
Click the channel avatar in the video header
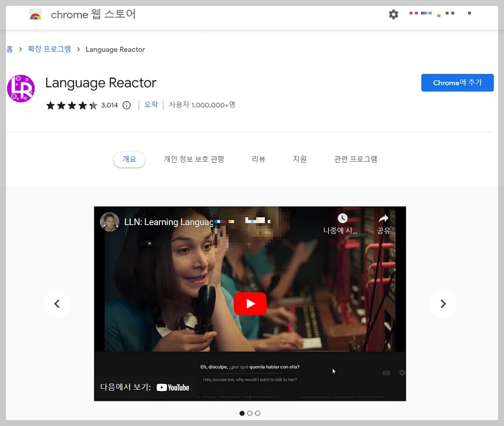pyautogui.click(x=109, y=221)
